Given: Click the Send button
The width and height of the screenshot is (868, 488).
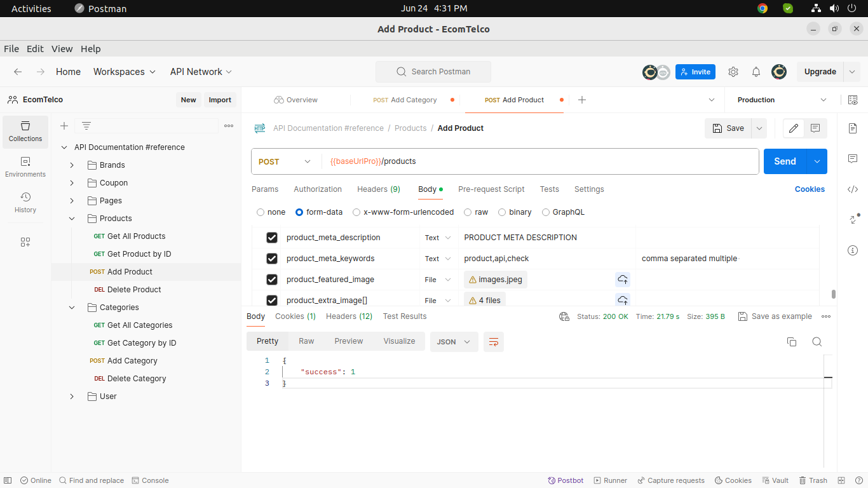Looking at the screenshot, I should 785,161.
